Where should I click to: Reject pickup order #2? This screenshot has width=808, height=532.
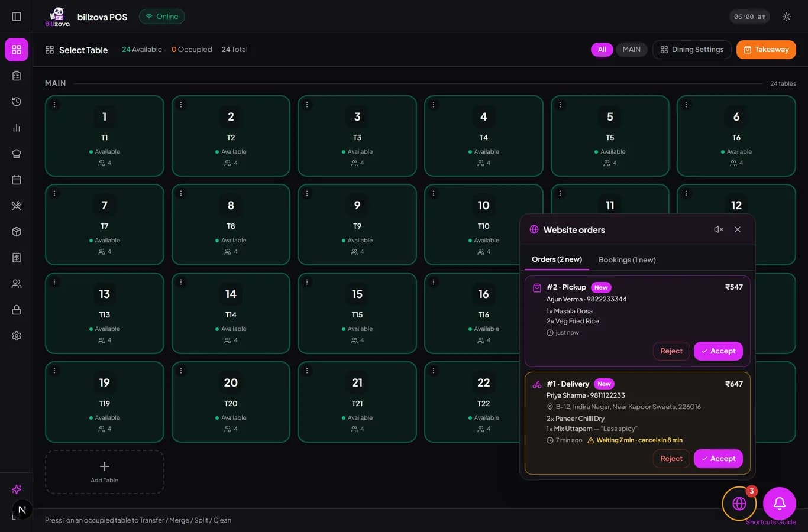671,351
